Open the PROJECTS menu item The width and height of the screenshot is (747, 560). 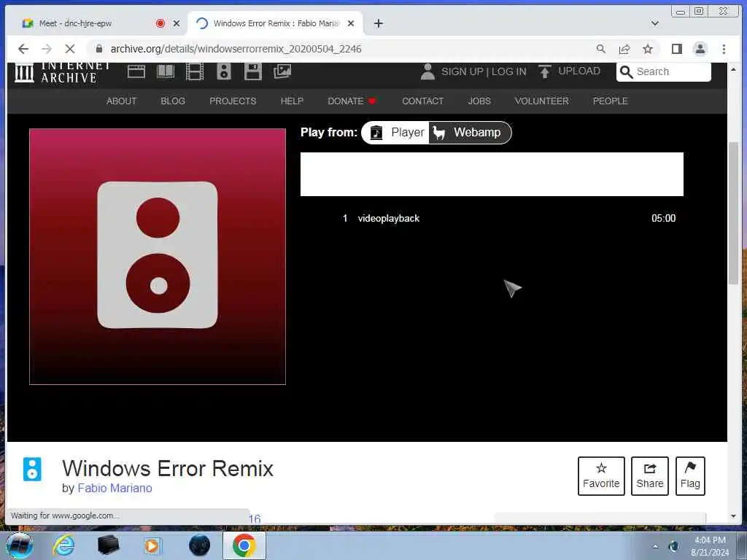[233, 101]
